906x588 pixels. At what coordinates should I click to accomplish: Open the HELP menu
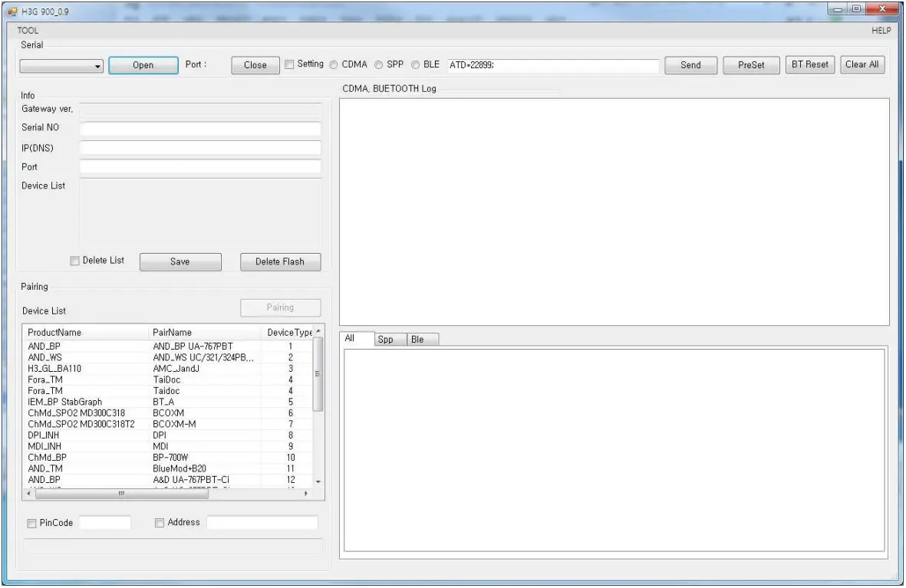point(881,31)
